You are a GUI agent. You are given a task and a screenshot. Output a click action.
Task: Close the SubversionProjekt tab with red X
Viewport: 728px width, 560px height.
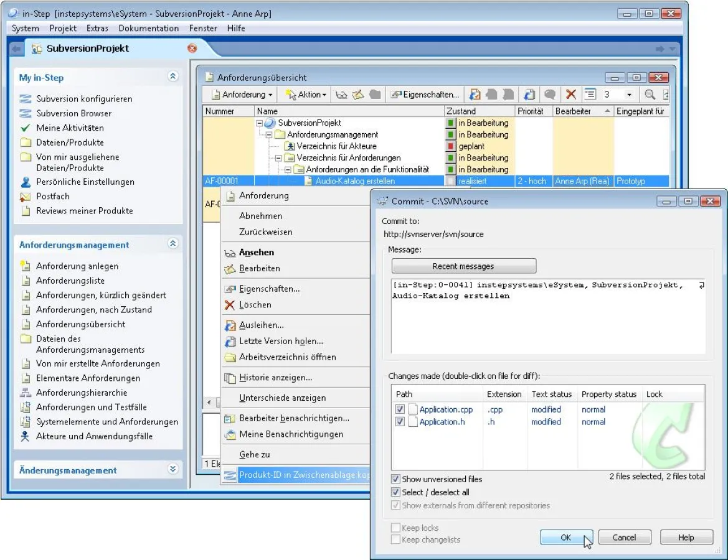[x=192, y=48]
